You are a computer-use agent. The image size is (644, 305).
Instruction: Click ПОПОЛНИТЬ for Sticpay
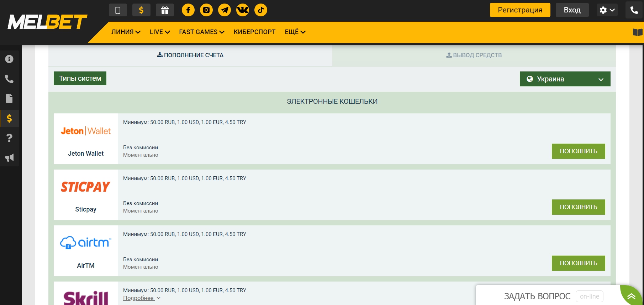pos(579,207)
